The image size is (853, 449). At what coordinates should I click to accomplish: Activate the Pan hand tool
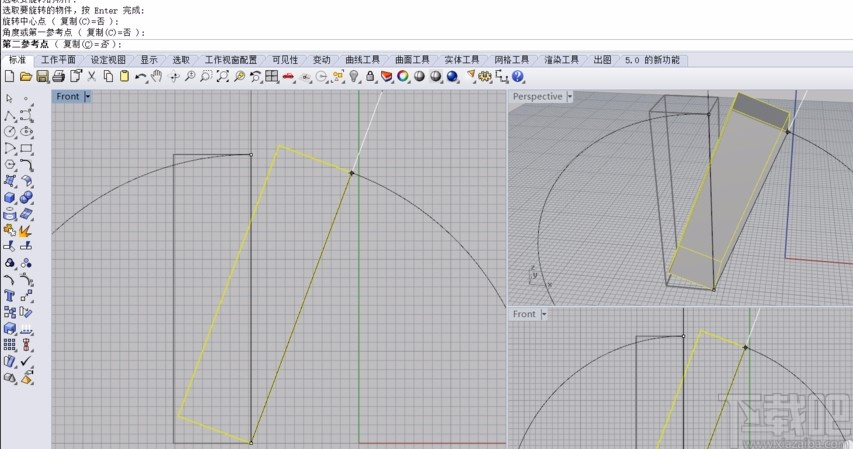tap(157, 77)
